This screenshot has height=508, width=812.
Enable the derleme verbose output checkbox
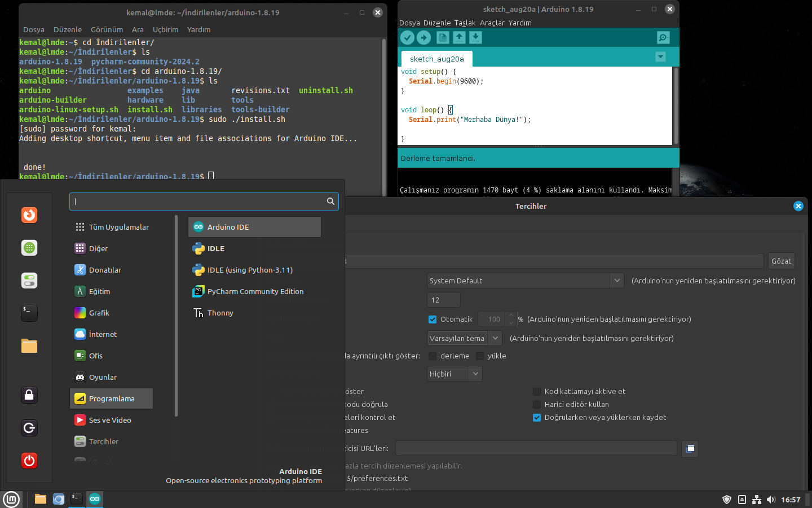click(433, 356)
